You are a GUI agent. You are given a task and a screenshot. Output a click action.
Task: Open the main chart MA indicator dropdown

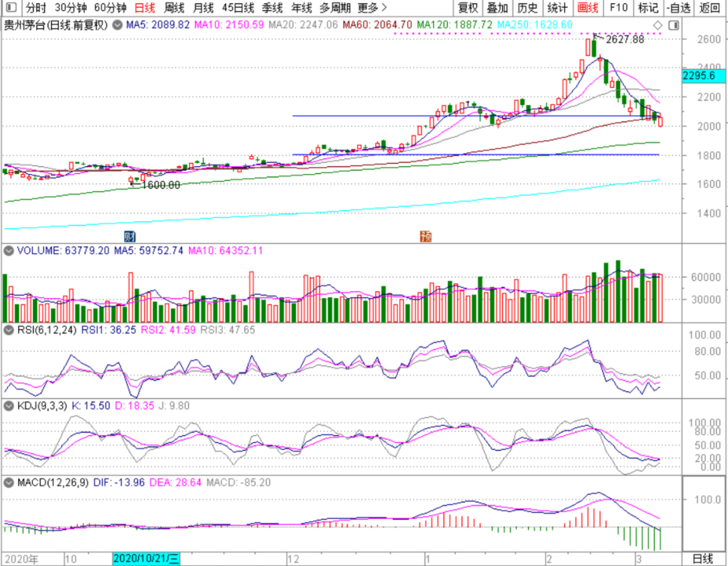point(118,25)
